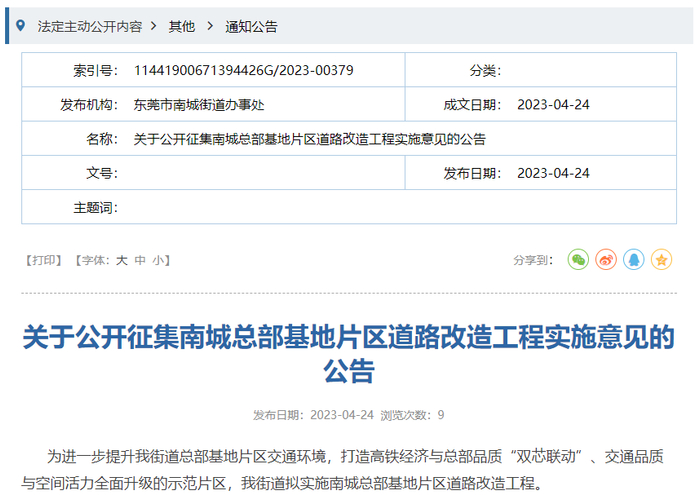Click the 成文日期 value 2023-04-24
The height and width of the screenshot is (495, 700).
tap(553, 104)
